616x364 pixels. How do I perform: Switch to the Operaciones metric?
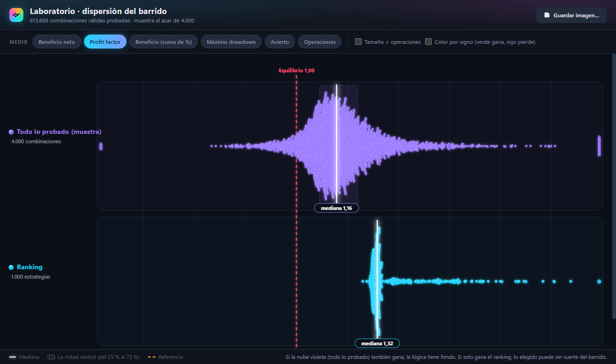point(320,42)
